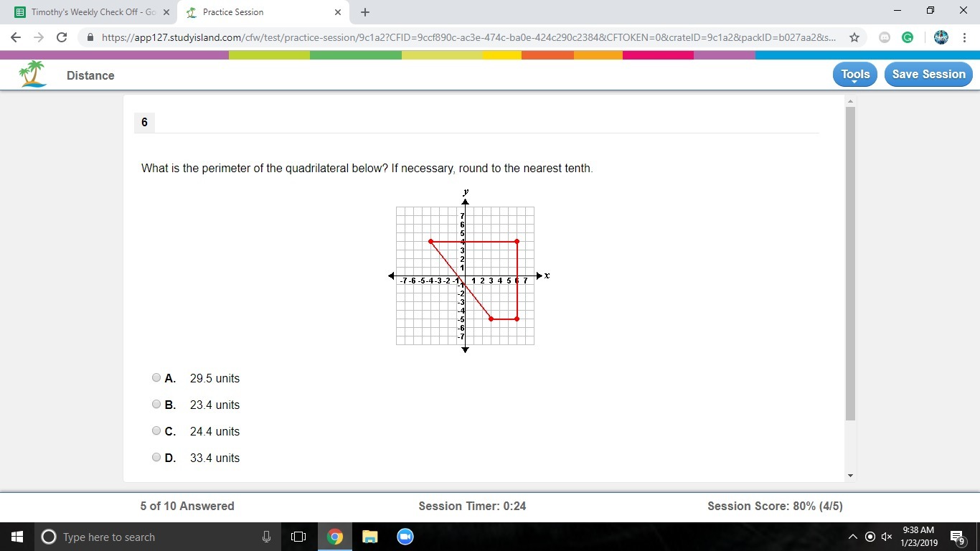
Task: Click the gray extension icon beside Grammarly
Action: 885,37
